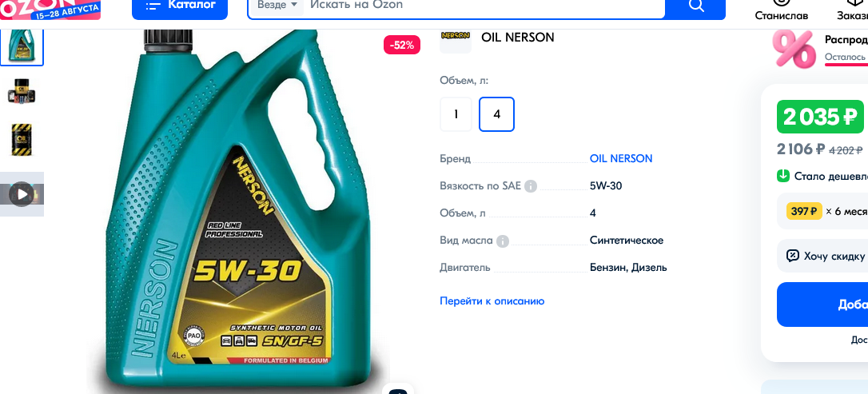Click the pink percent sale icon
Viewport: 868px width, 394px height.
click(x=794, y=49)
